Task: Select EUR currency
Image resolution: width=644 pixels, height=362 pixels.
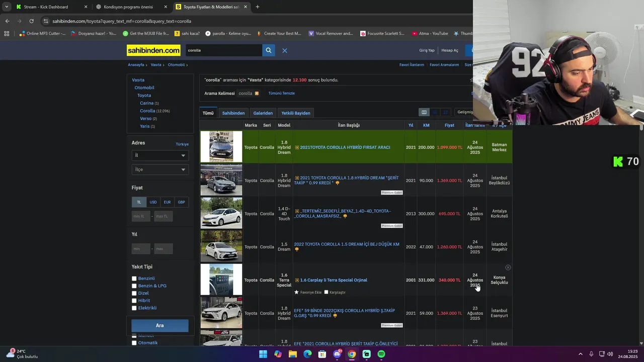Action: (167, 202)
